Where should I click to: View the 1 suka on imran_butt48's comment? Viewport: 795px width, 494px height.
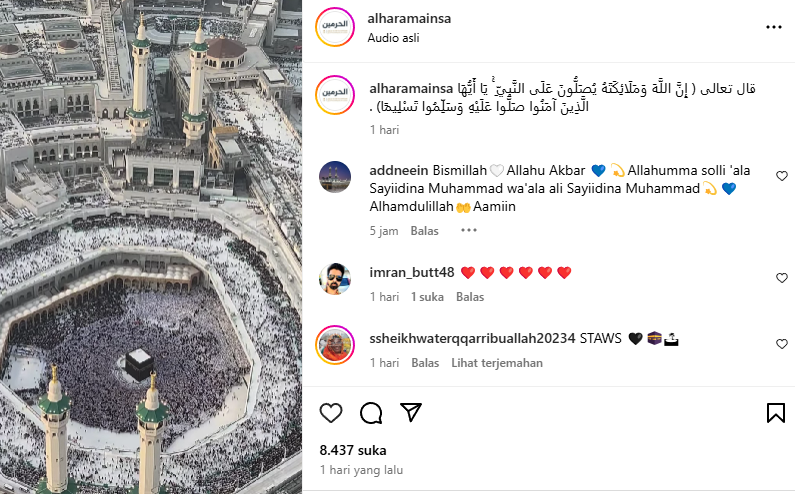click(427, 297)
